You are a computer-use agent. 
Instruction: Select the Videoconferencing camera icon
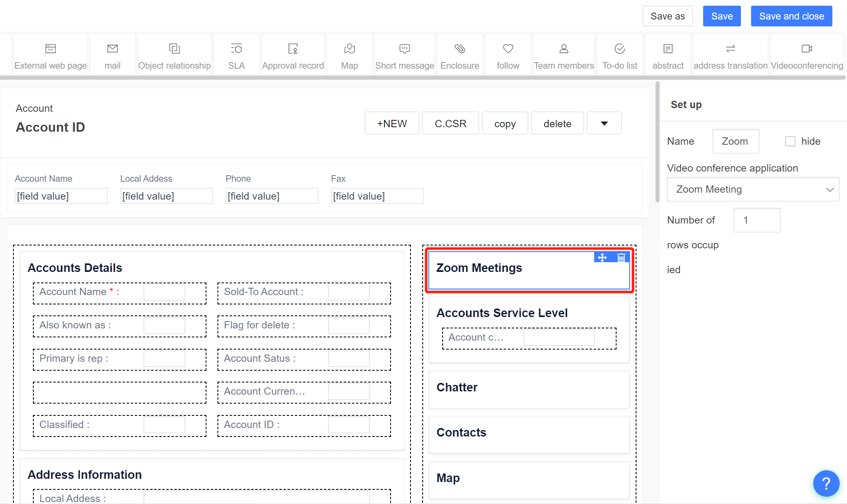(x=807, y=49)
